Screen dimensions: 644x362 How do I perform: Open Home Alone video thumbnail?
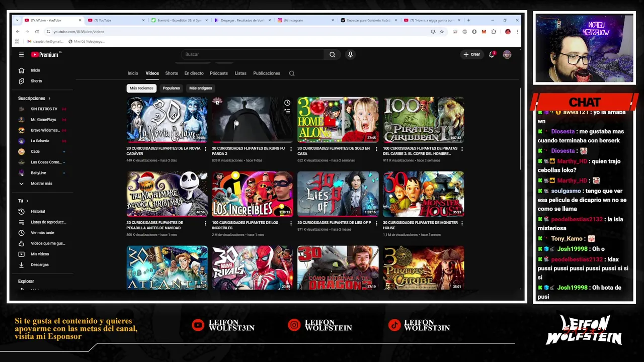(338, 120)
